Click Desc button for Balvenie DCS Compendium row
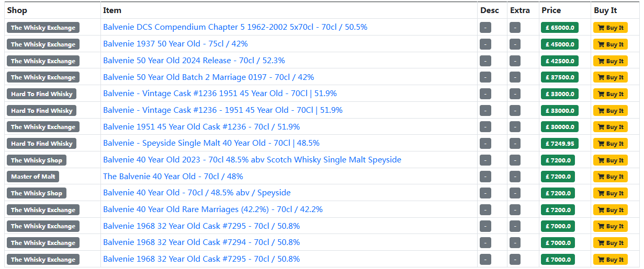This screenshot has width=644, height=269. (485, 28)
